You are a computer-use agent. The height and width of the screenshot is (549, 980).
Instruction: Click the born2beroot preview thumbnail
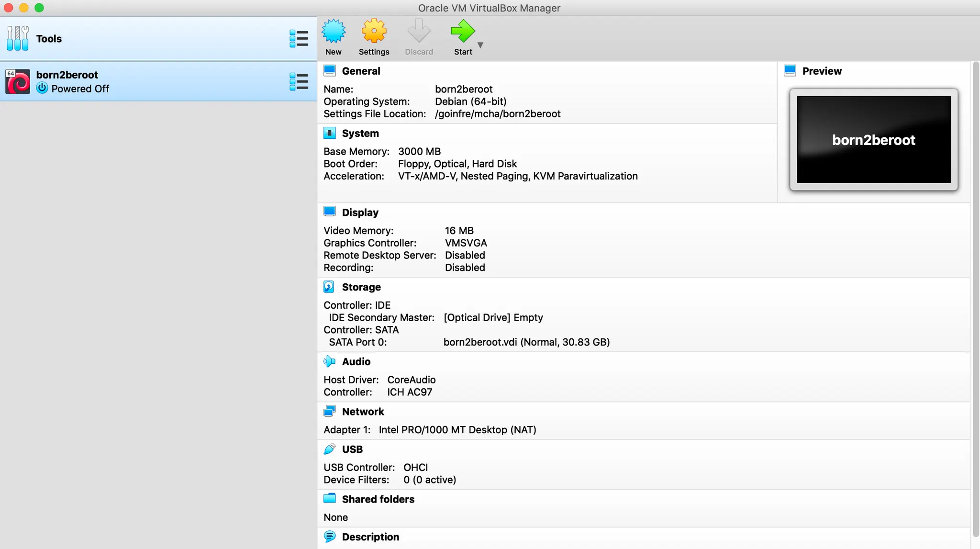[873, 139]
